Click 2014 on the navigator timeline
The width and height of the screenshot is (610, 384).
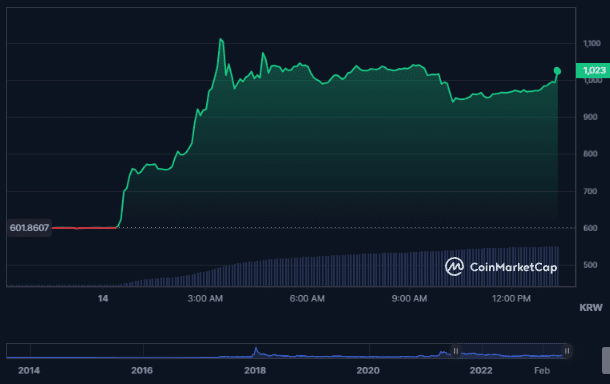pyautogui.click(x=29, y=370)
